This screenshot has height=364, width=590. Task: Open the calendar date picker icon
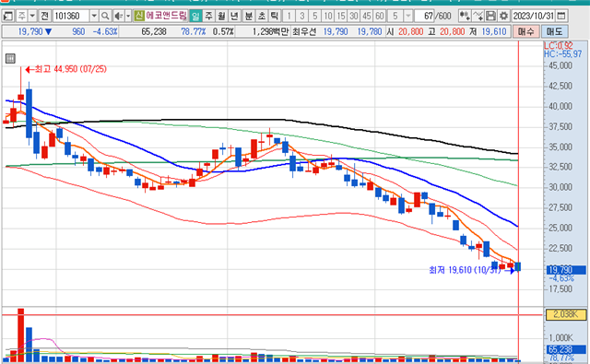561,16
